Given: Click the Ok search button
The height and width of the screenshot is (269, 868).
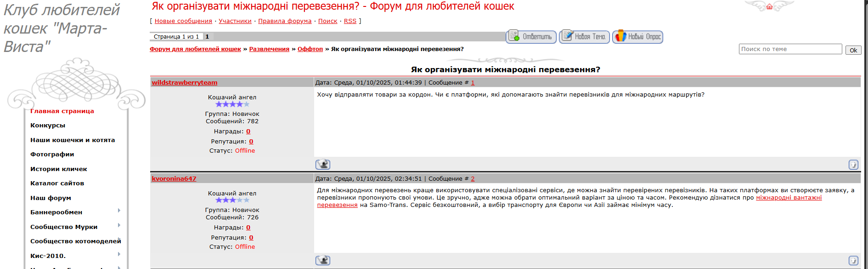Looking at the screenshot, I should 853,51.
